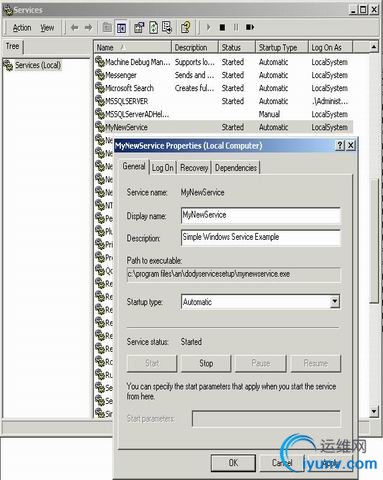This screenshot has height=480, width=383.
Task: Click the Properties toolbar icon
Action: pyautogui.click(x=139, y=27)
